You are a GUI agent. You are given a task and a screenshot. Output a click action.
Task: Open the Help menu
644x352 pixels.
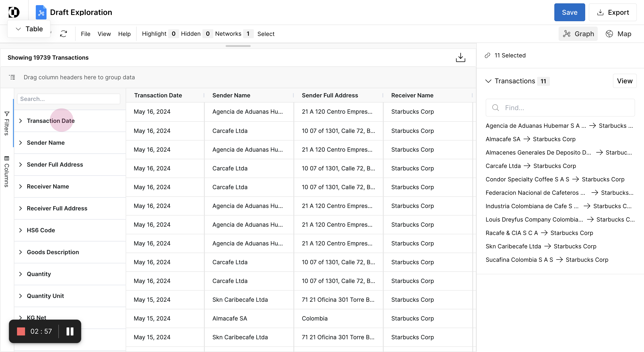(x=124, y=34)
